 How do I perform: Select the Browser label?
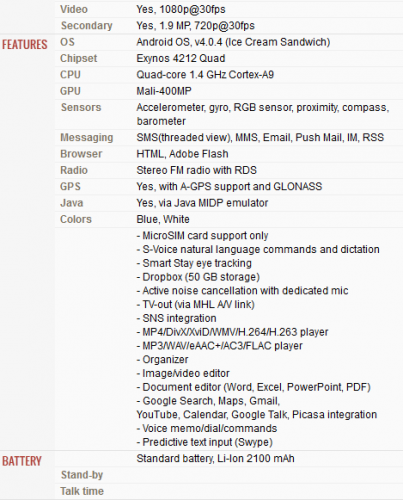(81, 154)
